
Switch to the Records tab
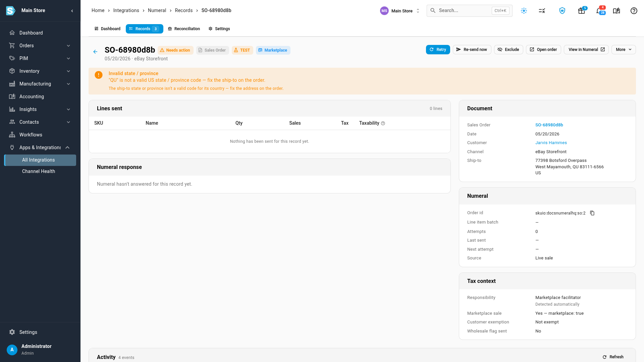point(144,29)
